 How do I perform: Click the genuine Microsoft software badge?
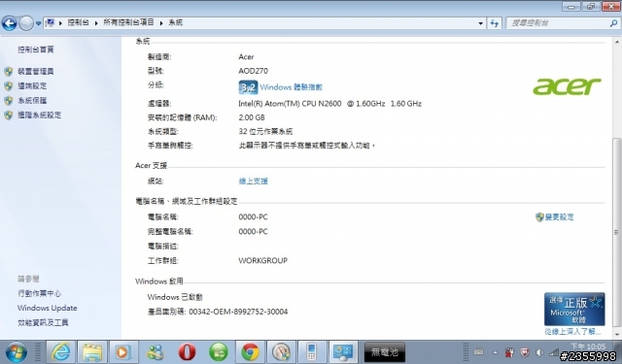[574, 309]
